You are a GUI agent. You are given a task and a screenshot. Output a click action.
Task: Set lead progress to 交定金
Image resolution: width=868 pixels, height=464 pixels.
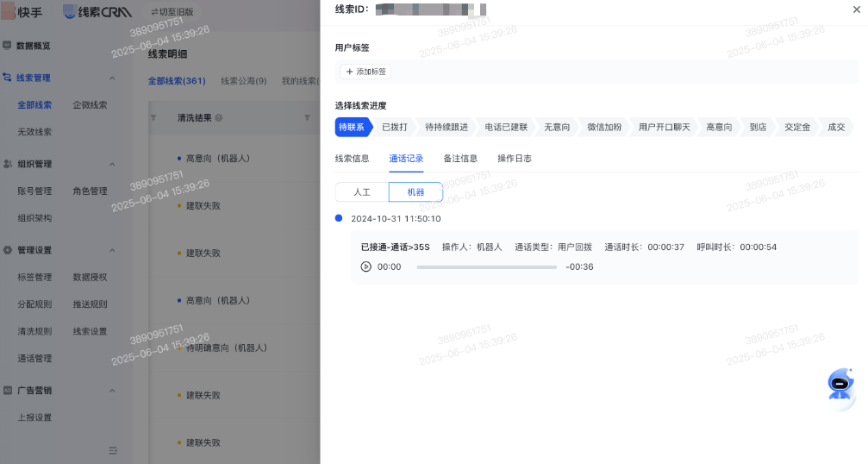coord(797,128)
